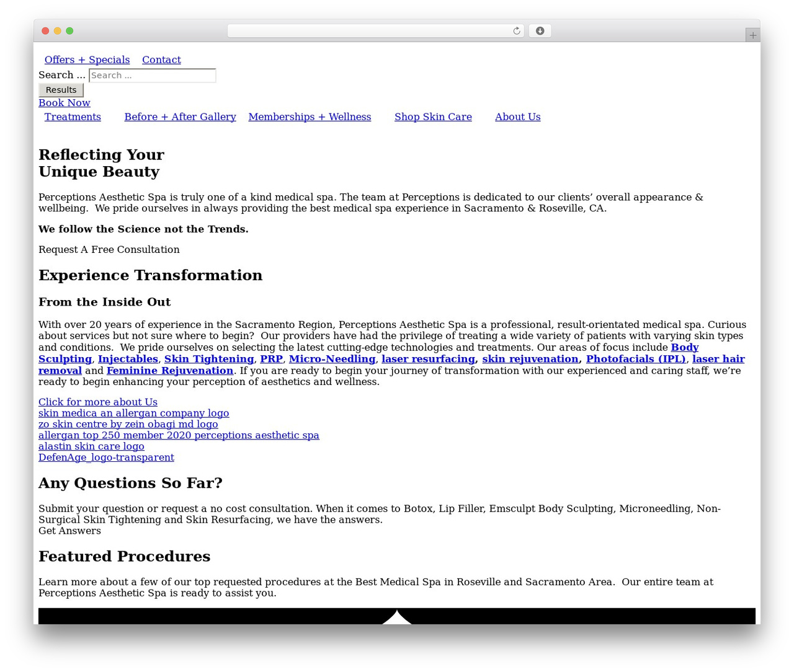Image resolution: width=794 pixels, height=672 pixels.
Task: Open allergan top 250 member 2020 link
Action: click(x=179, y=435)
